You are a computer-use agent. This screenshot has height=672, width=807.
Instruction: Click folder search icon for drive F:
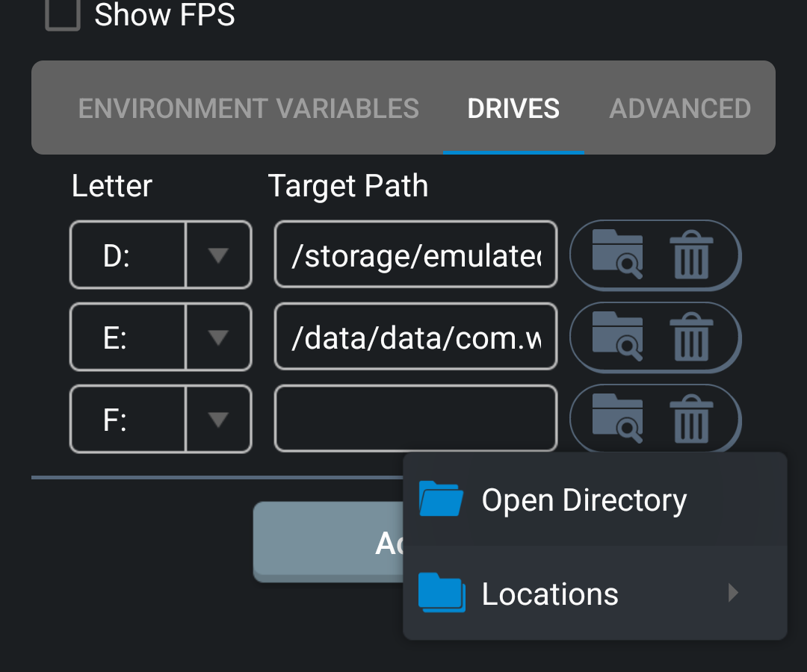[x=617, y=418]
